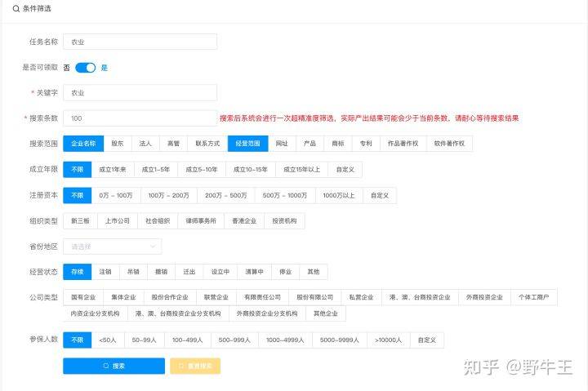Select 网址 search range option
Viewport: 588px width, 391px height.
(282, 144)
